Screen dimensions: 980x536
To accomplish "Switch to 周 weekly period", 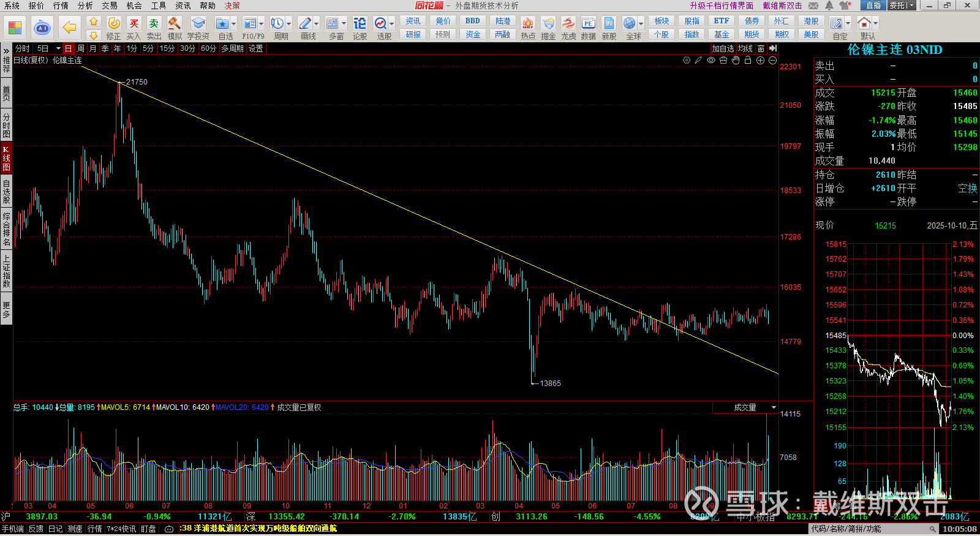I will (81, 48).
